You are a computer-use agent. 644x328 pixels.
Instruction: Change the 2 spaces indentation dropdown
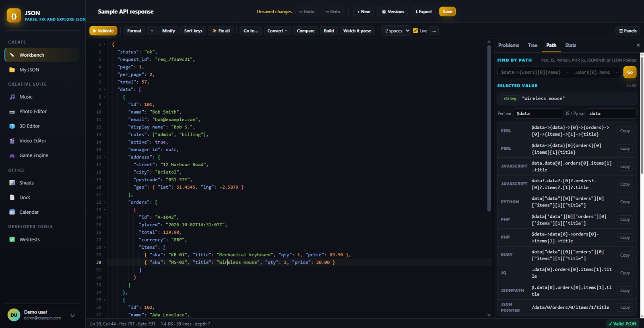(x=396, y=31)
